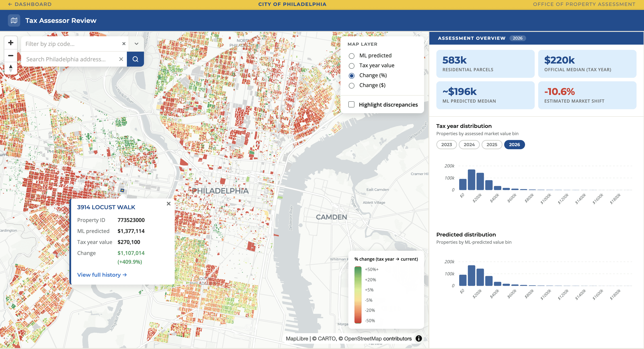The height and width of the screenshot is (349, 644).
Task: Click the -50% legend label
Action: (370, 321)
